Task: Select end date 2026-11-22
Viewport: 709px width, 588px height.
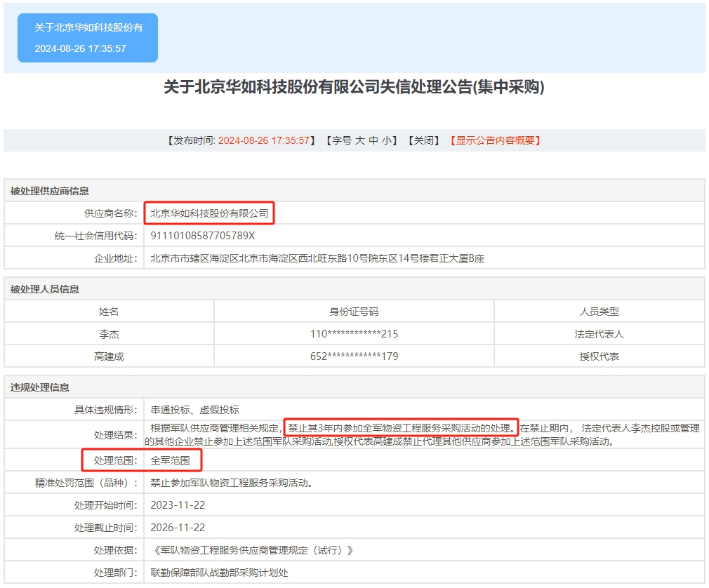Action: pyautogui.click(x=178, y=528)
